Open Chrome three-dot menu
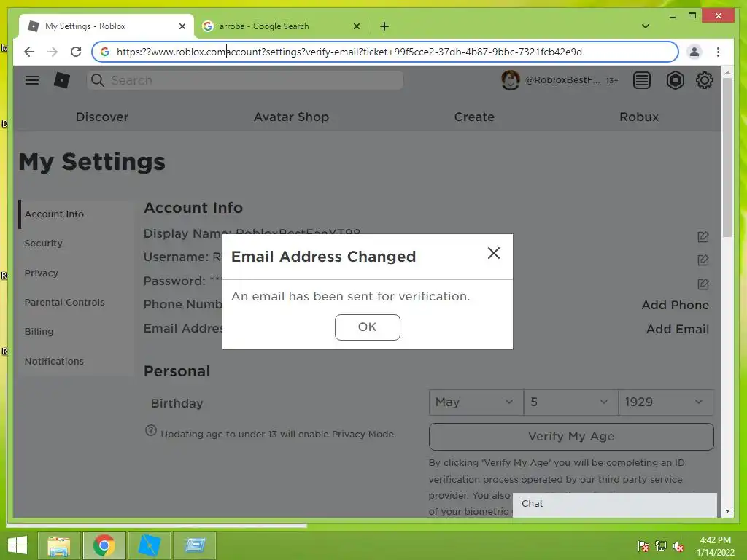This screenshot has height=560, width=747. [718, 52]
